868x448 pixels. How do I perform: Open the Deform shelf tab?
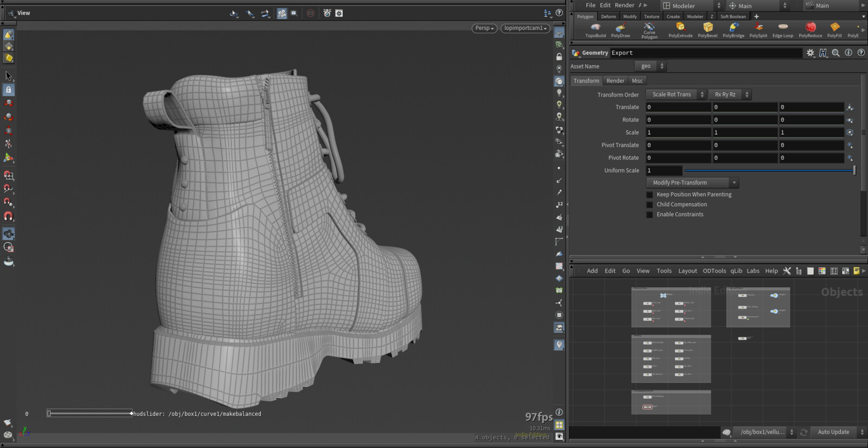click(608, 17)
